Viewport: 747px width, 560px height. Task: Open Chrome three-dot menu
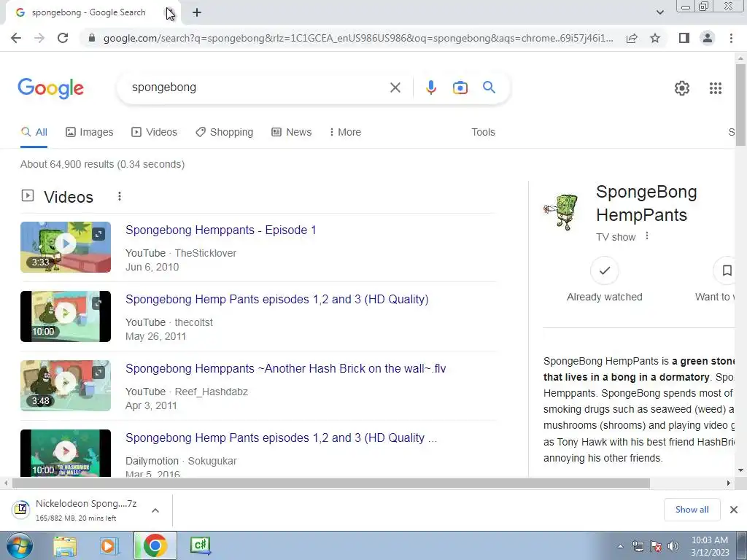tap(731, 38)
